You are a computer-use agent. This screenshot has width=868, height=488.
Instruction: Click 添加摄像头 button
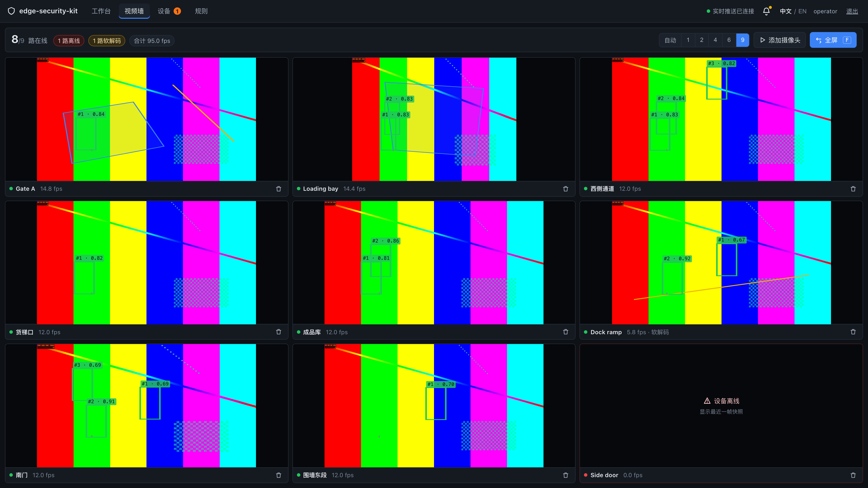click(x=780, y=40)
